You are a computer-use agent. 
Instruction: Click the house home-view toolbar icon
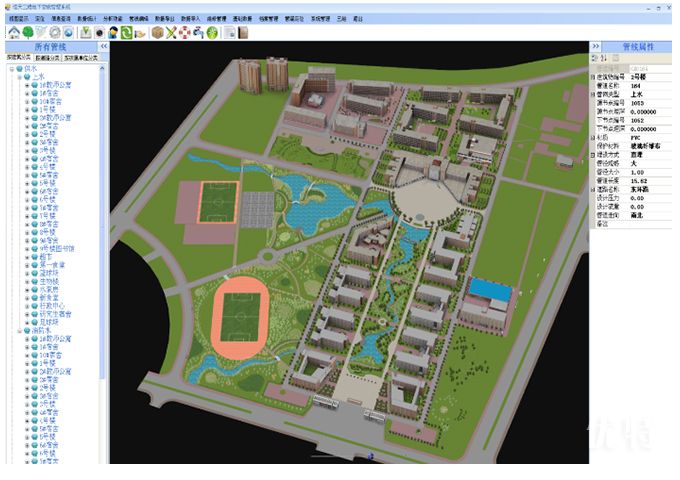coord(13,32)
